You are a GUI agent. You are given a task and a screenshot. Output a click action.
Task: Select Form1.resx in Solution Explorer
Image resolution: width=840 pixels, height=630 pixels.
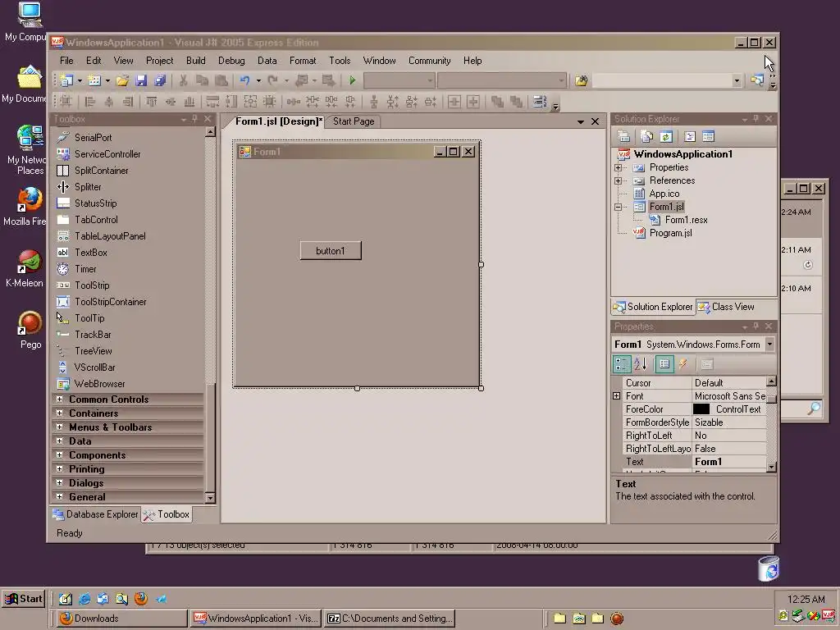pyautogui.click(x=687, y=220)
